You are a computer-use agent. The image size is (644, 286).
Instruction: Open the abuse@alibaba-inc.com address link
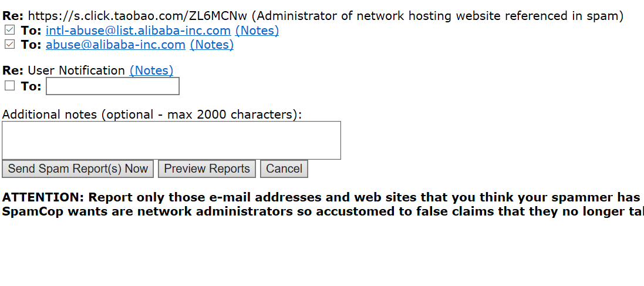[116, 45]
